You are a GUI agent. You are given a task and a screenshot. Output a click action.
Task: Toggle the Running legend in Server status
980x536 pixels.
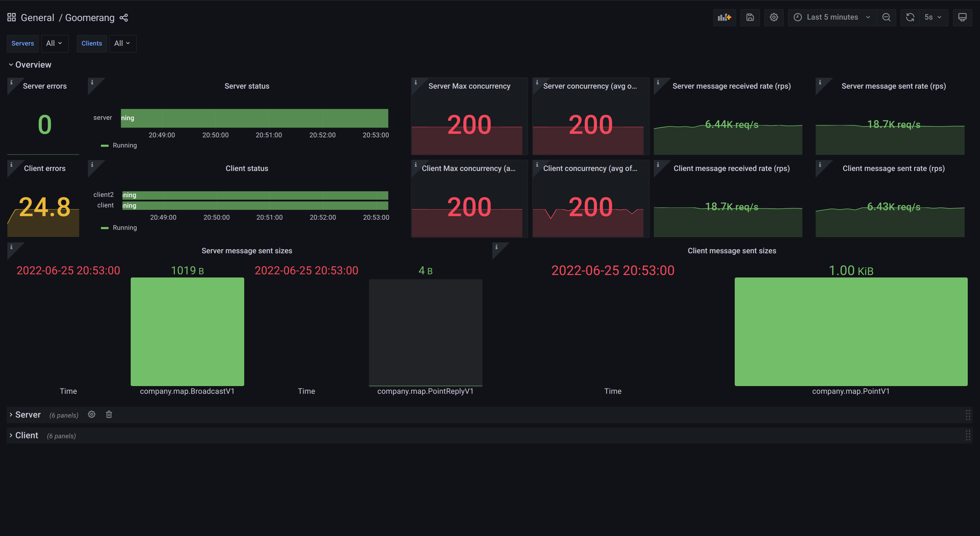124,145
